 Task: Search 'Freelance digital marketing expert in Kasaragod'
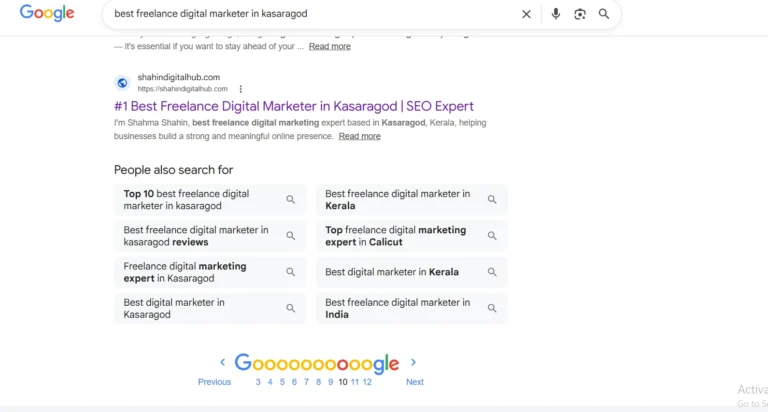[x=210, y=272]
